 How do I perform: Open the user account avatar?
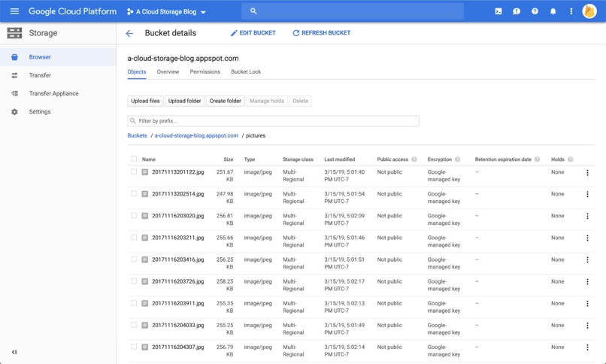(589, 11)
